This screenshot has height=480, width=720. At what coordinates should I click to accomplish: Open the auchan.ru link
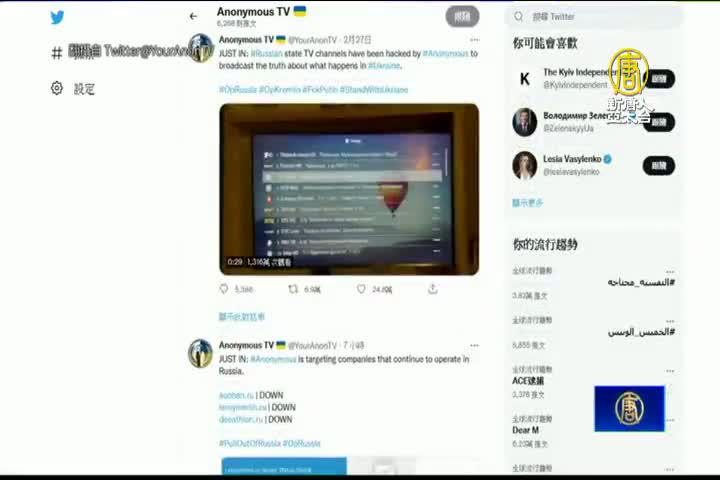coord(236,395)
